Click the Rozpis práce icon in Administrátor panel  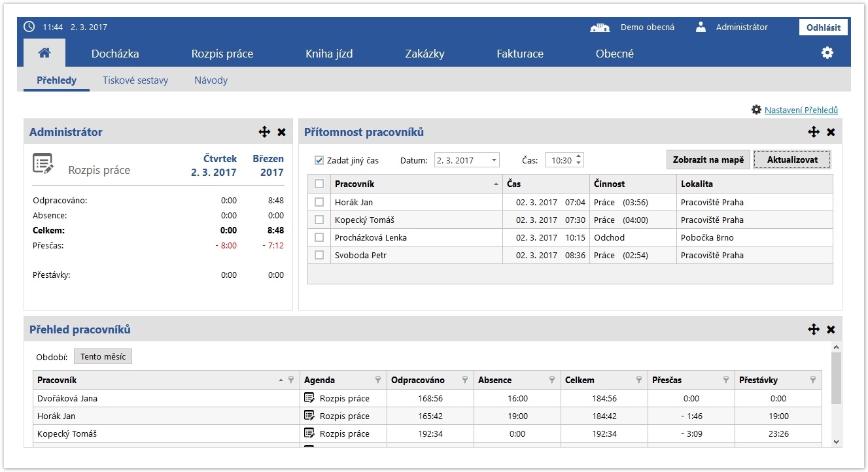pos(43,164)
